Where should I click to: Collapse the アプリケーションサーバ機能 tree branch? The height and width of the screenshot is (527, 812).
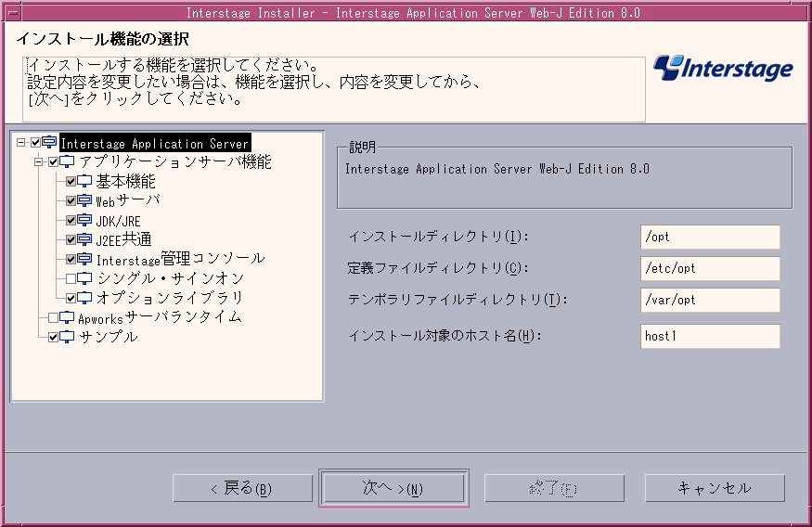tap(38, 162)
